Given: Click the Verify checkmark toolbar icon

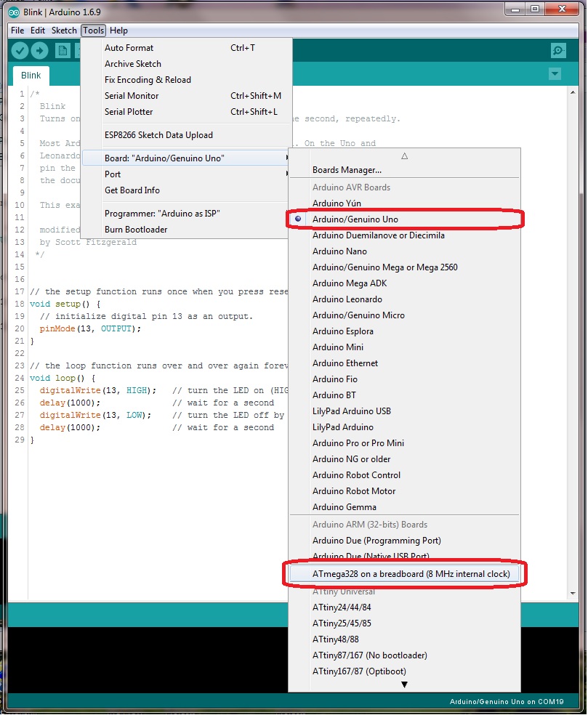Looking at the screenshot, I should [x=20, y=50].
